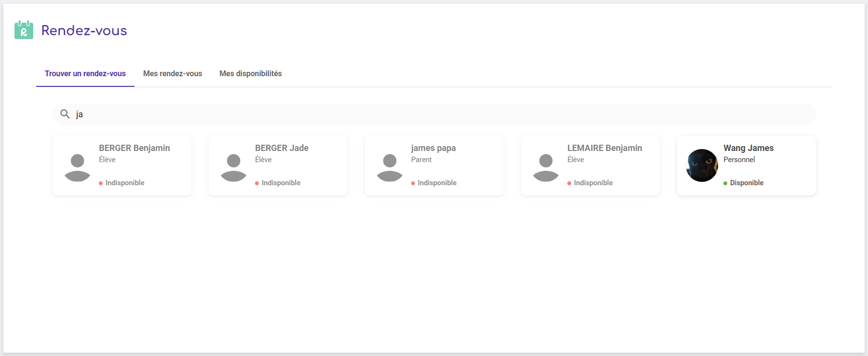Click BERGER Benjamin's avatar placeholder icon
The image size is (868, 356).
[x=77, y=167]
